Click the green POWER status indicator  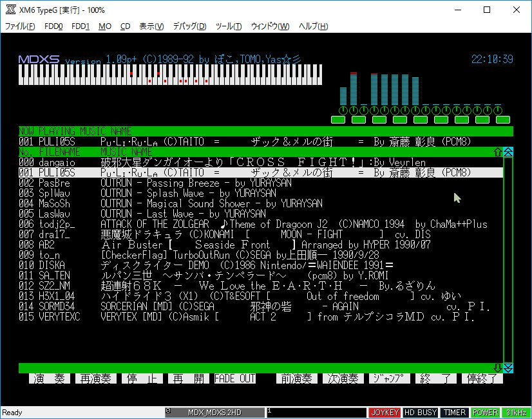pyautogui.click(x=485, y=412)
